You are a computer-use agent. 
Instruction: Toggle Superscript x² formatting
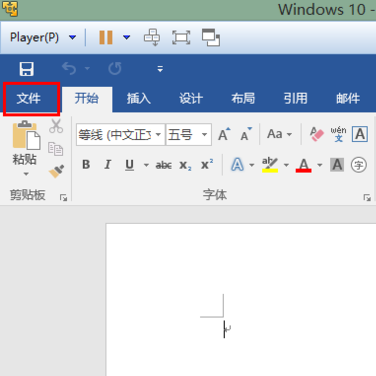tap(207, 164)
